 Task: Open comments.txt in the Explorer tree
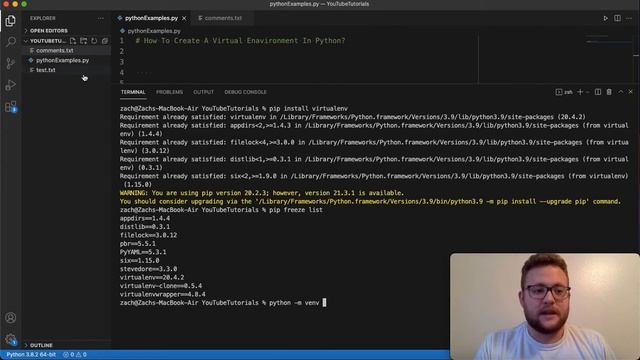click(x=55, y=51)
